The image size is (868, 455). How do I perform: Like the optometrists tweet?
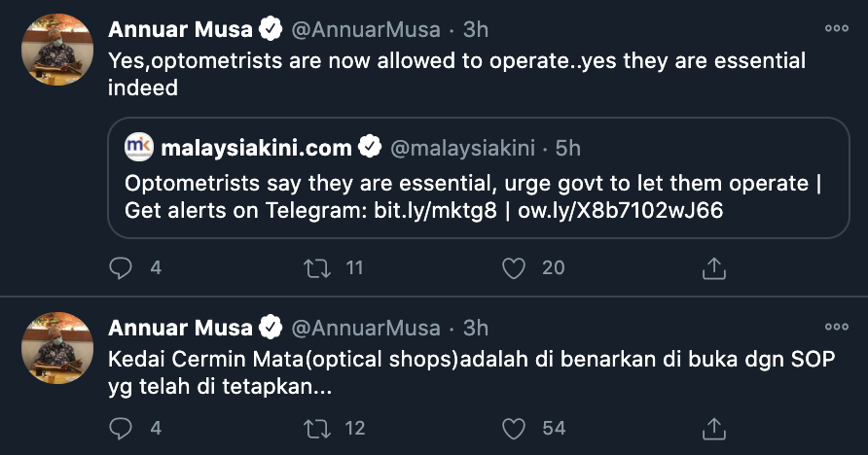516,267
